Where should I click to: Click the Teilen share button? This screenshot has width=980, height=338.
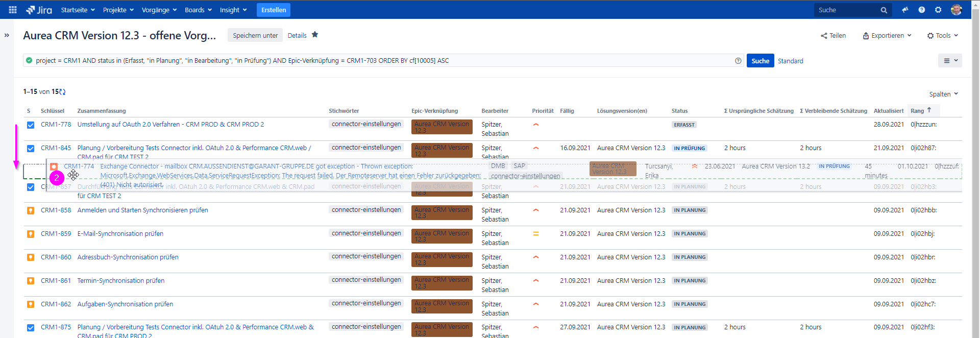coord(833,36)
